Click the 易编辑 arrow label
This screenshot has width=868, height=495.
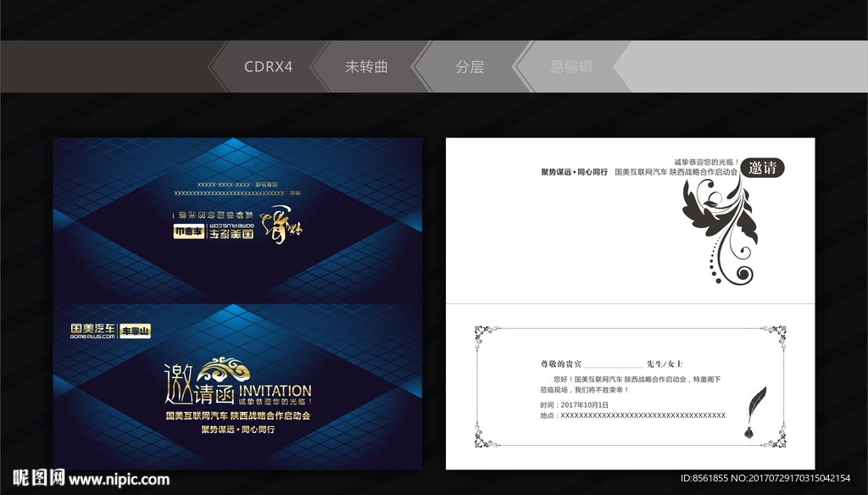pos(570,66)
